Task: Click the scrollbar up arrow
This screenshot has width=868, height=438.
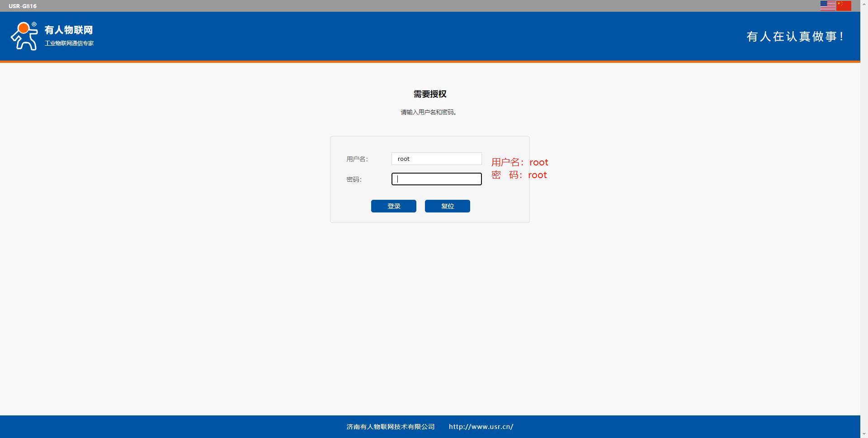Action: pos(864,4)
